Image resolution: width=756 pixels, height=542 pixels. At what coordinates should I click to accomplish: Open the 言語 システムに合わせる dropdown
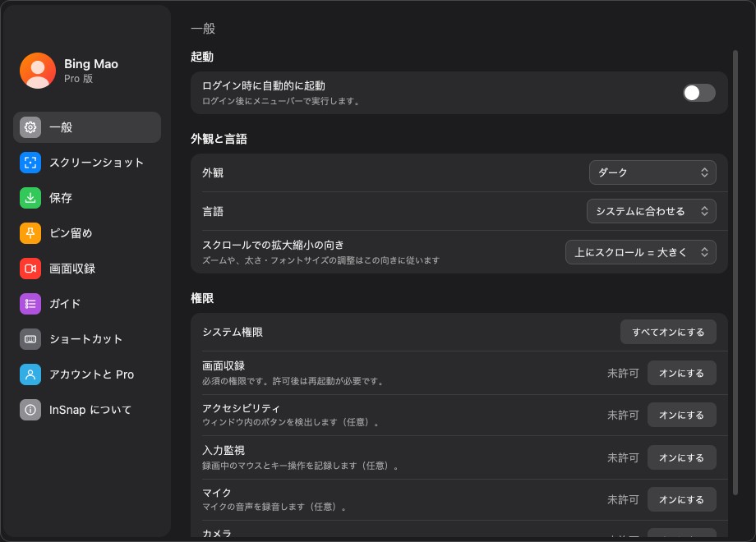(x=651, y=211)
